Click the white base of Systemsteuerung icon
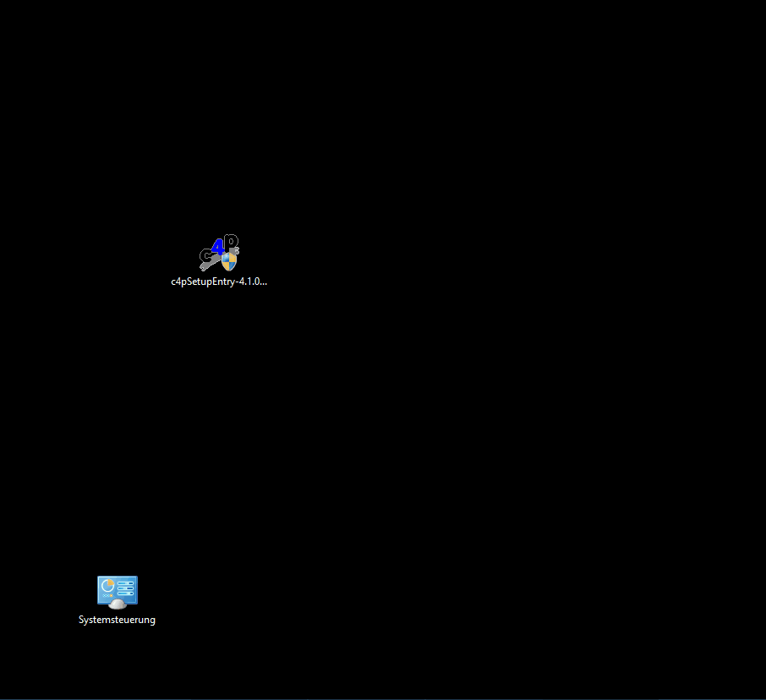 [x=118, y=604]
